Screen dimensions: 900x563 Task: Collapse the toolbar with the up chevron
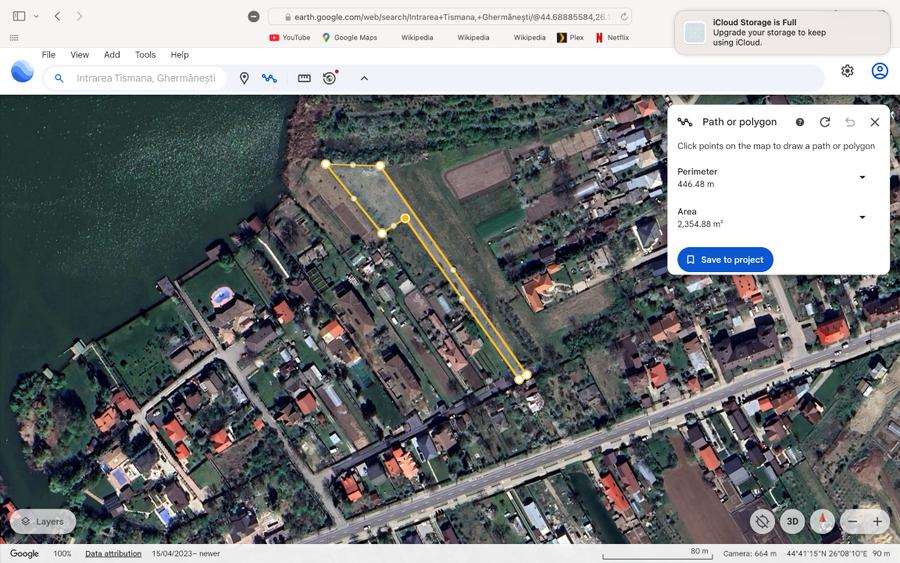pyautogui.click(x=364, y=78)
